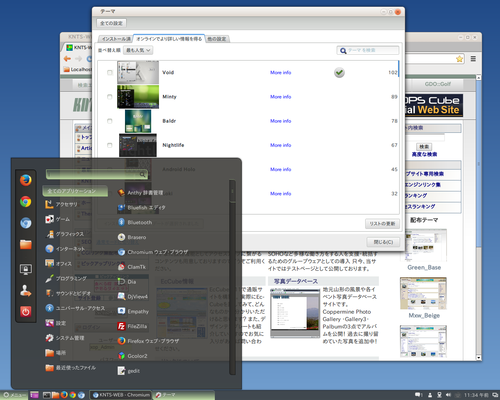
Task: Select the システム管理 menu category
Action: point(64,338)
